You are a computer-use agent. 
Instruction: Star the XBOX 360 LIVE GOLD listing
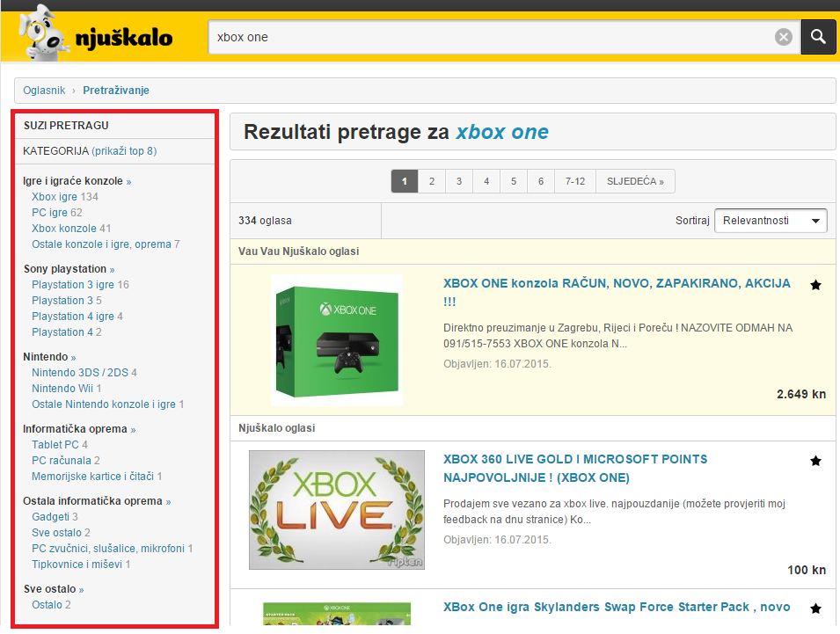tap(815, 461)
